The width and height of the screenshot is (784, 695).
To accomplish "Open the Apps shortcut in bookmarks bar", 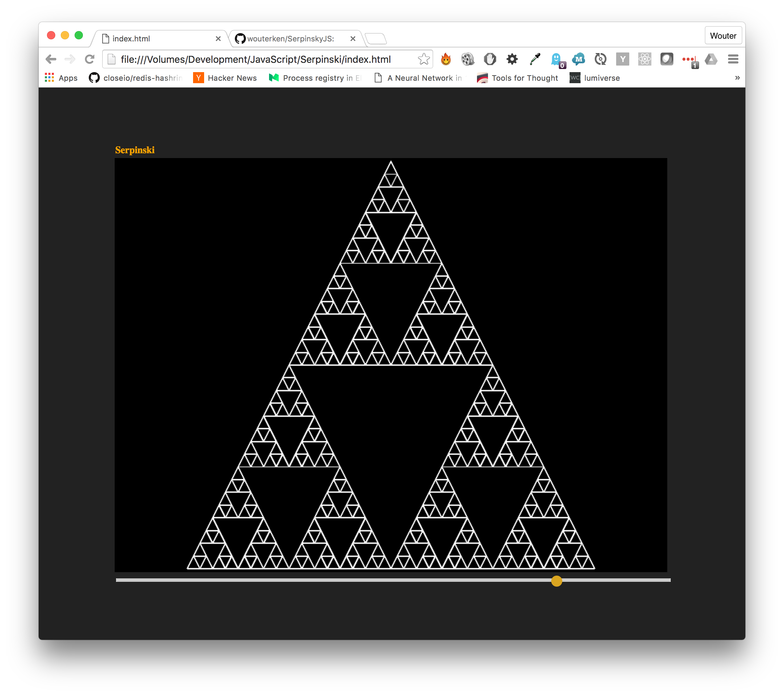I will [x=61, y=78].
